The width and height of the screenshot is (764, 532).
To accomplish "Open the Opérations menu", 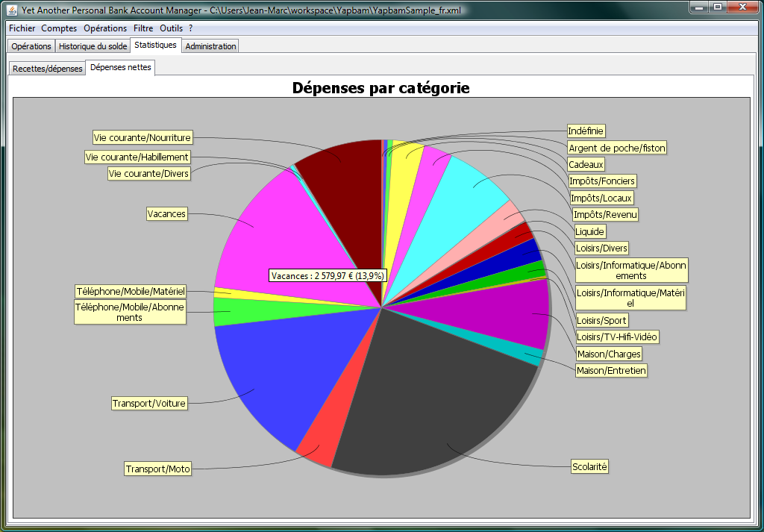I will 105,28.
